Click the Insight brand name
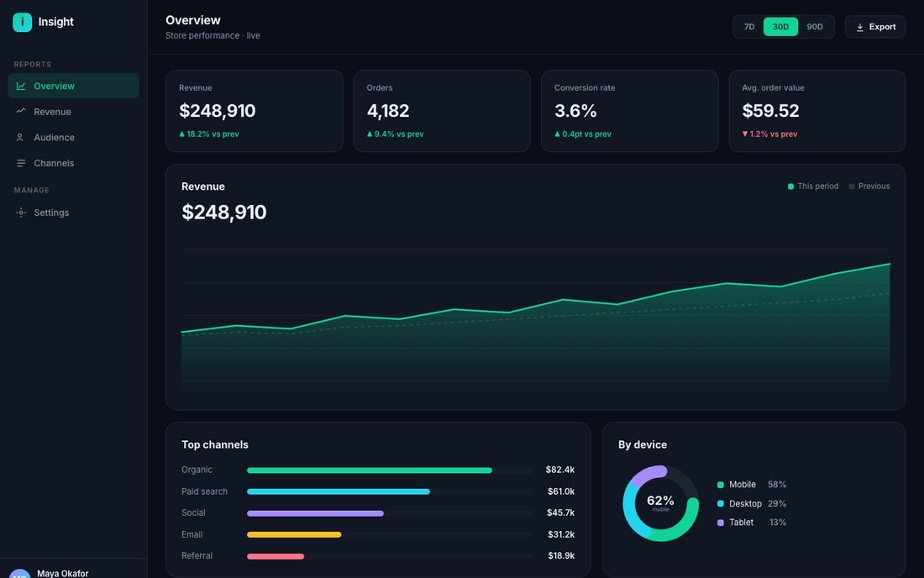 pyautogui.click(x=56, y=22)
